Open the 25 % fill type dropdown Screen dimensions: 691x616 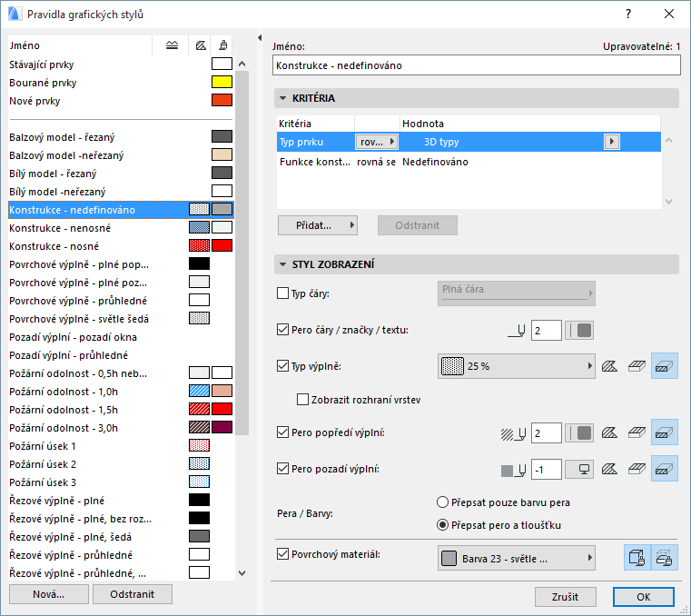click(516, 366)
